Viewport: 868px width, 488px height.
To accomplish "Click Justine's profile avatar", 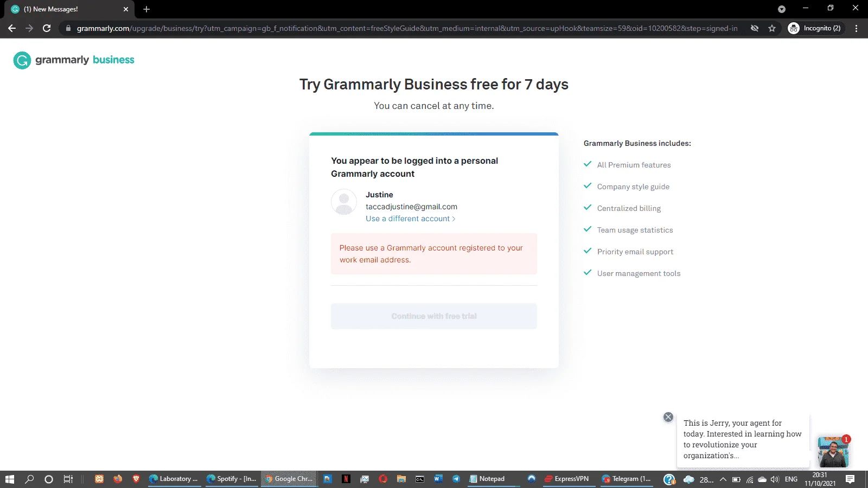I will [344, 202].
